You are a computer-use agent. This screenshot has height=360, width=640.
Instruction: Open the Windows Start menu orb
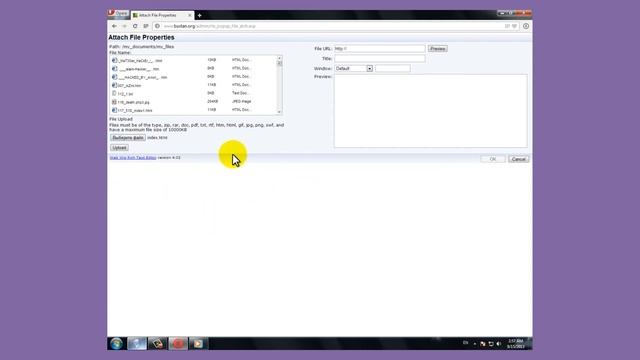click(x=116, y=344)
